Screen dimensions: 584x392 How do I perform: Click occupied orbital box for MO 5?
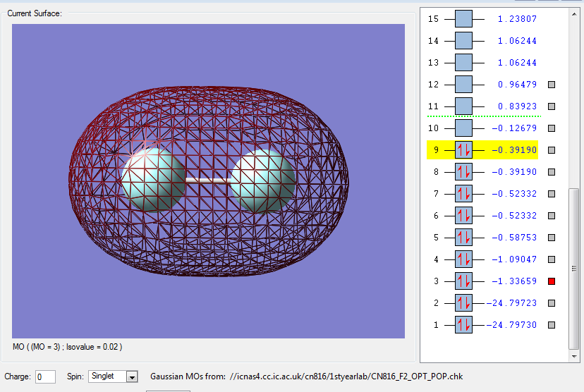pyautogui.click(x=463, y=238)
